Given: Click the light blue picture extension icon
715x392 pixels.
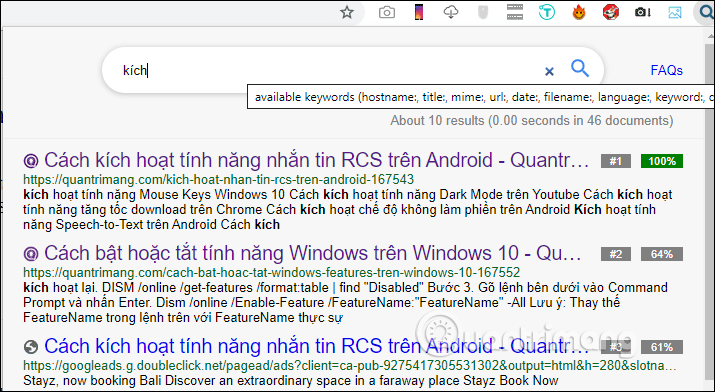Looking at the screenshot, I should tap(674, 12).
